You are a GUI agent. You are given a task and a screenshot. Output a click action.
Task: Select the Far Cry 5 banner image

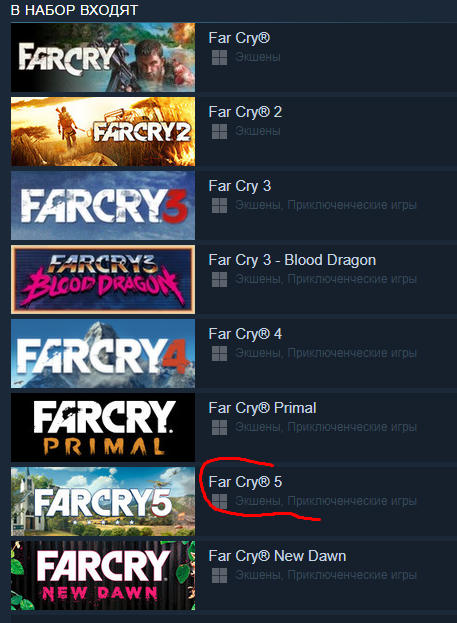tap(103, 501)
